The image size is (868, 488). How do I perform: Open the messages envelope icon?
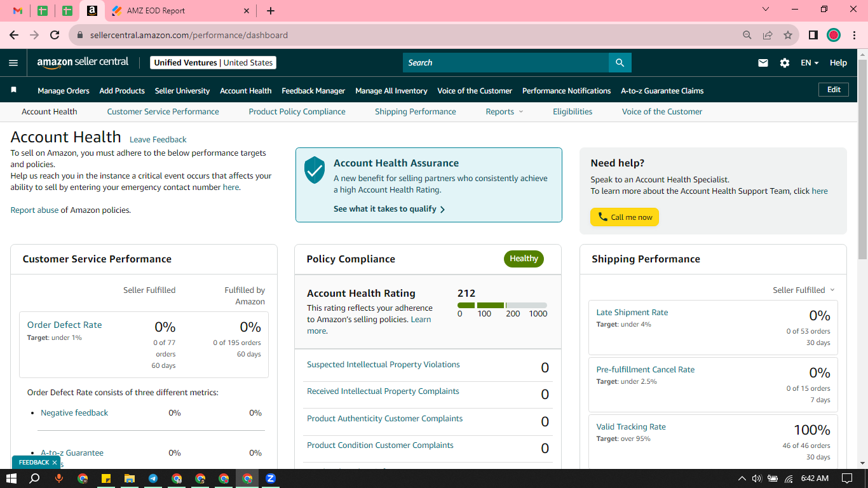763,63
